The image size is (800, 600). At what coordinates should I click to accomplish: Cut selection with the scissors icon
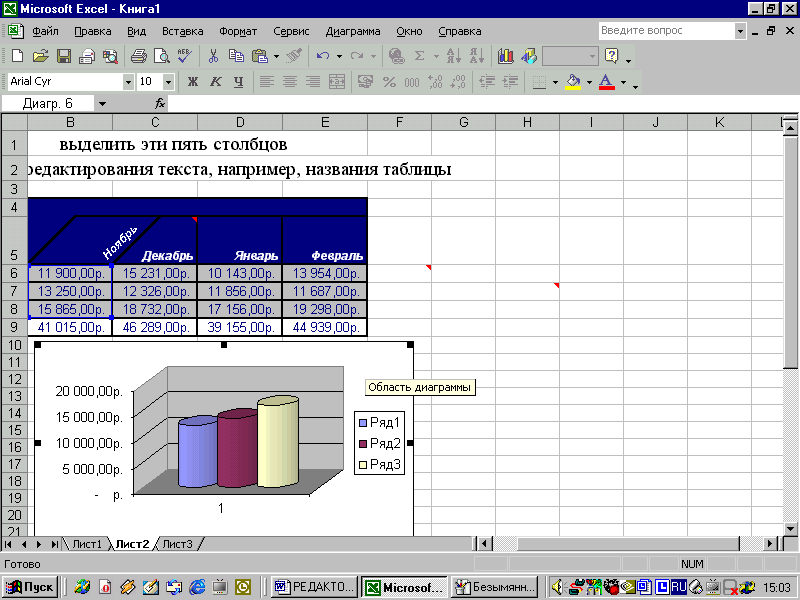(213, 56)
